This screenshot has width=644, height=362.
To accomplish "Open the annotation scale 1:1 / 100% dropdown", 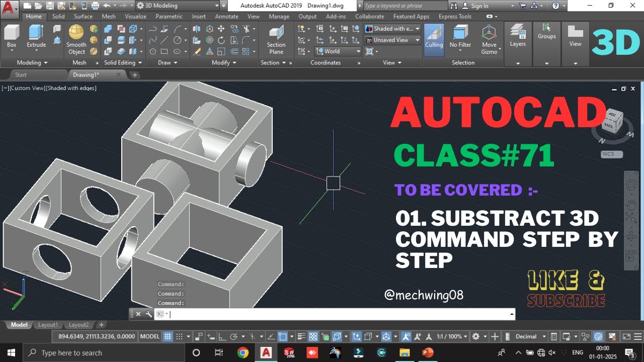I will pos(452,336).
